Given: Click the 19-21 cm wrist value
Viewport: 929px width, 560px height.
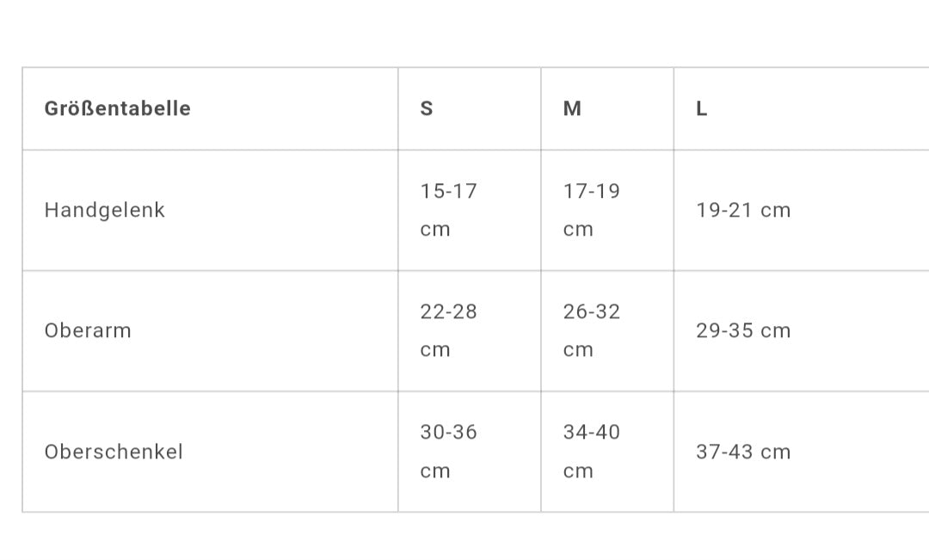Looking at the screenshot, I should pyautogui.click(x=743, y=210).
